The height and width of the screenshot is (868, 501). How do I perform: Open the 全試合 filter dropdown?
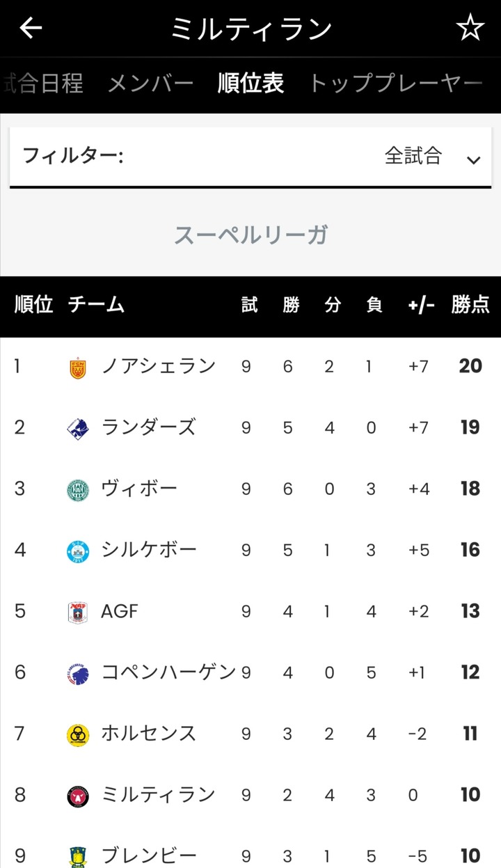[413, 156]
